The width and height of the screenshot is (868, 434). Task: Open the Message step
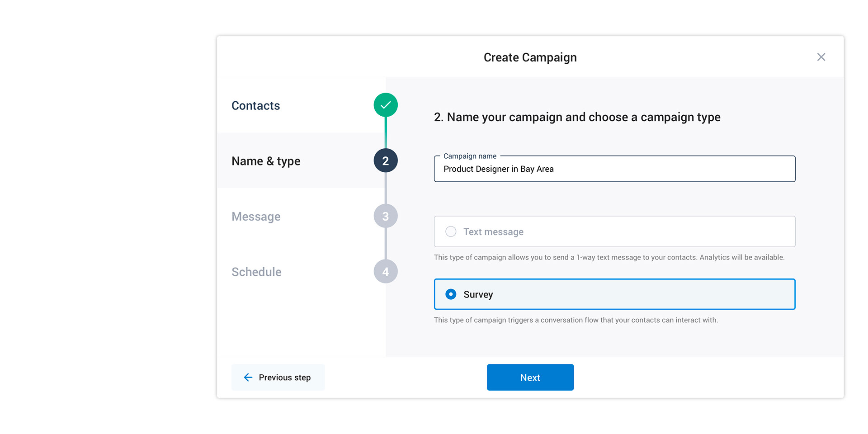tap(256, 217)
